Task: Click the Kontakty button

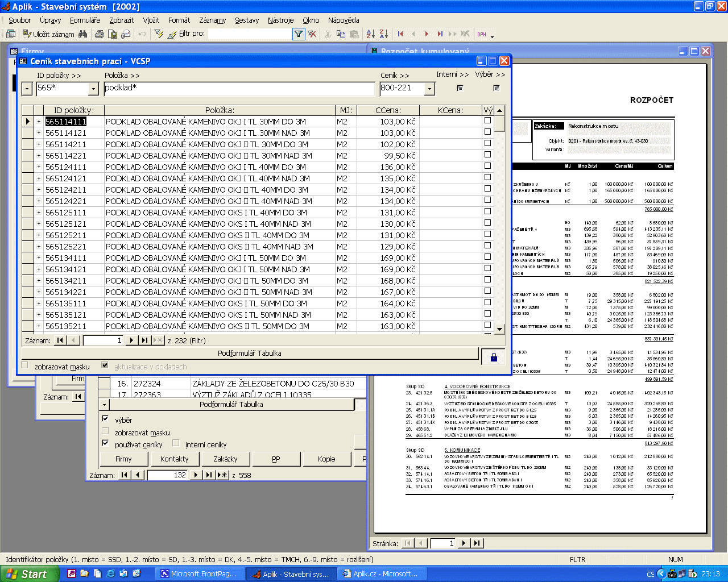Action: (174, 459)
